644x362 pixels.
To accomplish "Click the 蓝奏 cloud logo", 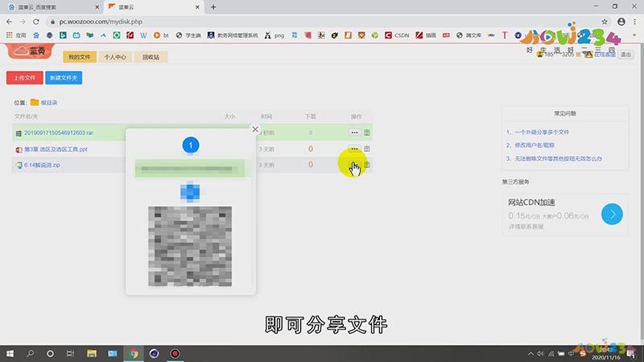I will point(31,51).
